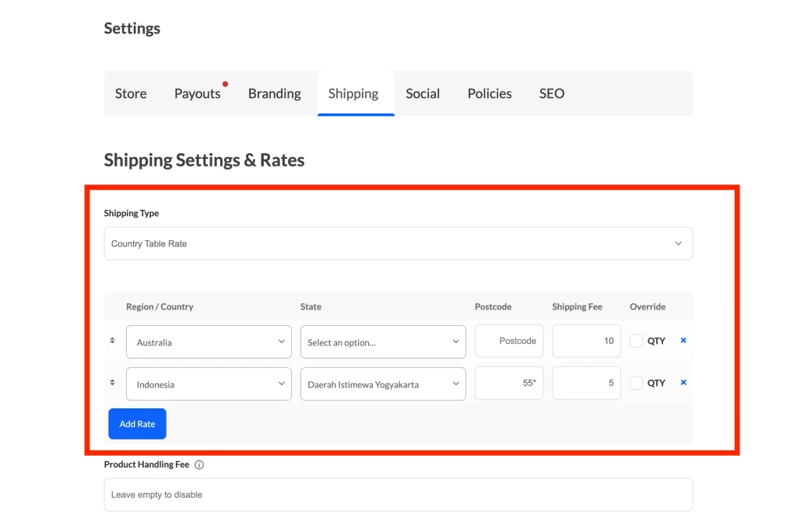Viewport: 797px width, 532px height.
Task: Toggle QTY override checkbox for Indonesia row
Action: 637,383
